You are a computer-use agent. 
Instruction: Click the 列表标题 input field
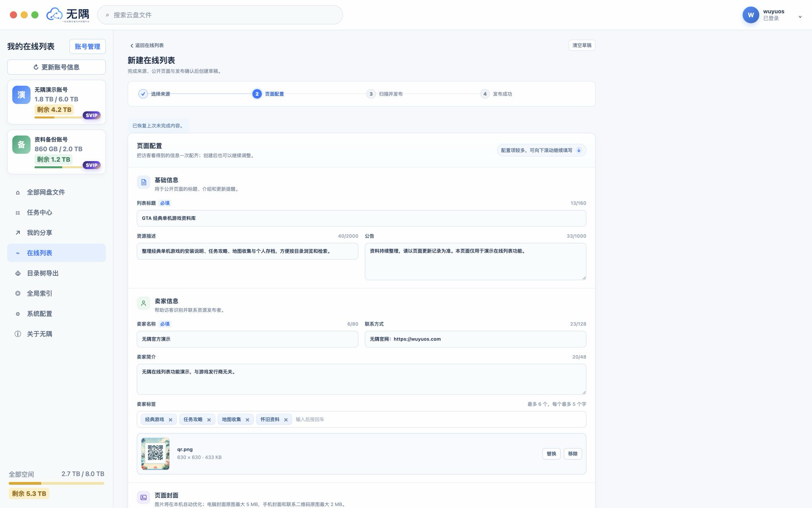point(361,218)
